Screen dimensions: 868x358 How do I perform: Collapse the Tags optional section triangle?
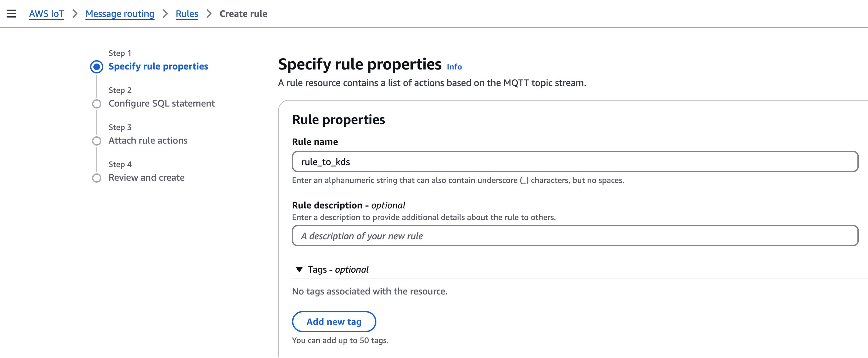(299, 269)
